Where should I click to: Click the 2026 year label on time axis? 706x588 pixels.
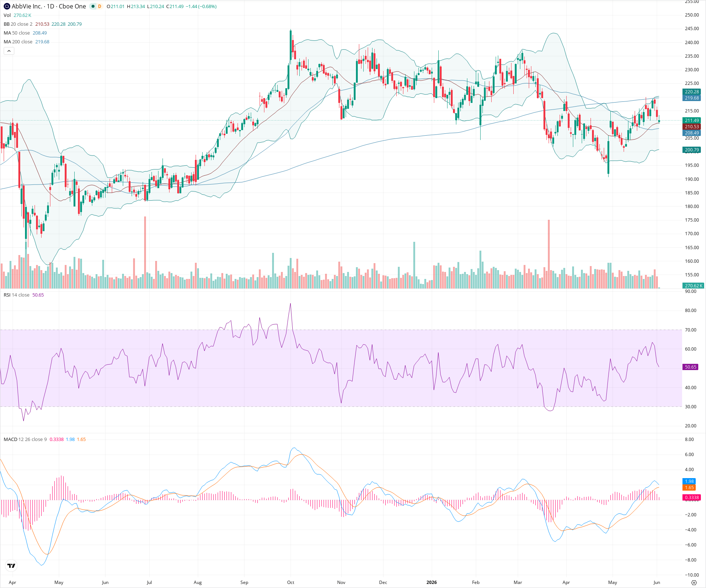(x=432, y=582)
